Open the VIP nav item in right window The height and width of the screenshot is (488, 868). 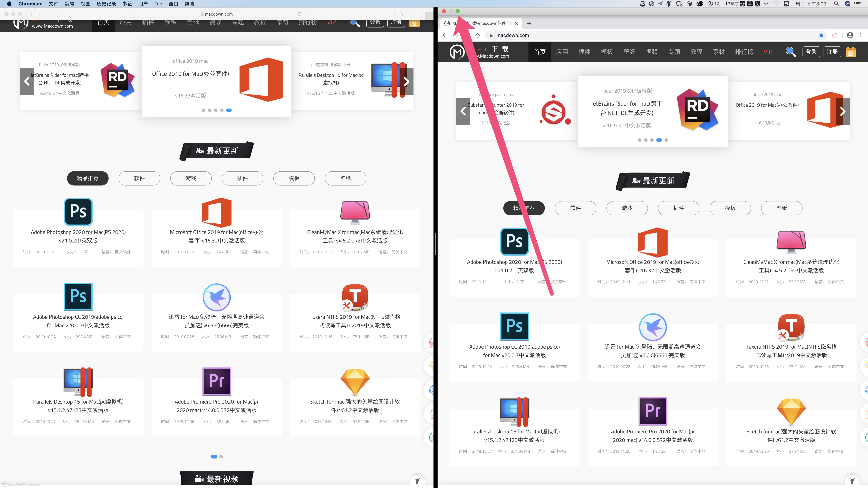pos(768,52)
